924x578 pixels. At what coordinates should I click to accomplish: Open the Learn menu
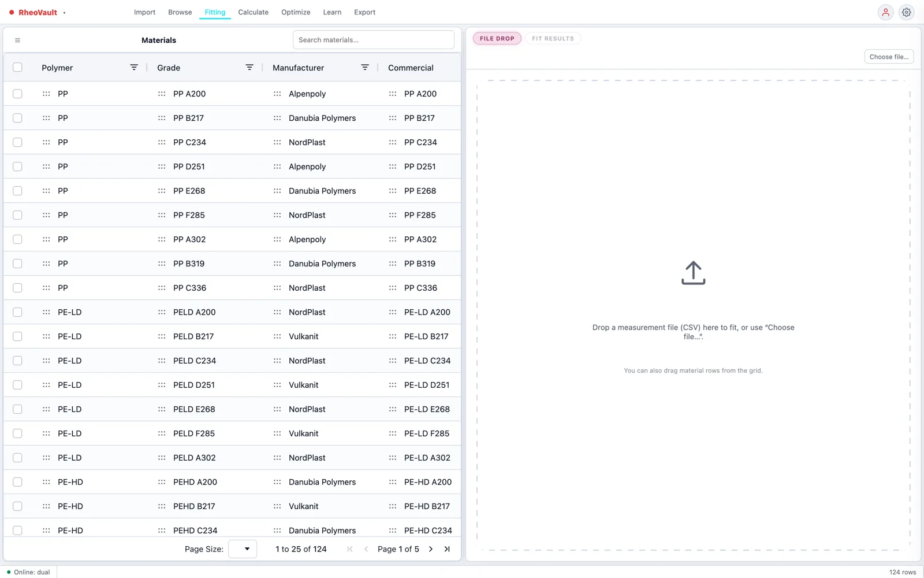(x=332, y=12)
